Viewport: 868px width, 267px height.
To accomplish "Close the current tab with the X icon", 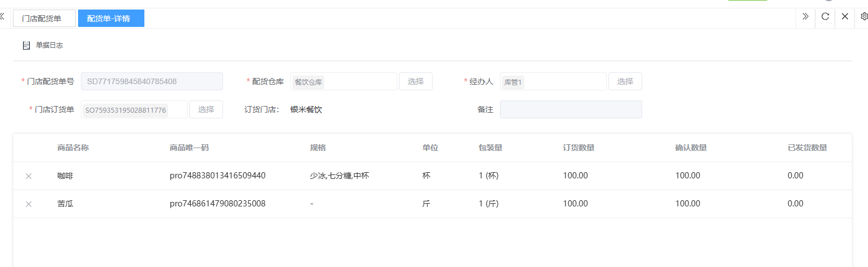I will point(844,17).
